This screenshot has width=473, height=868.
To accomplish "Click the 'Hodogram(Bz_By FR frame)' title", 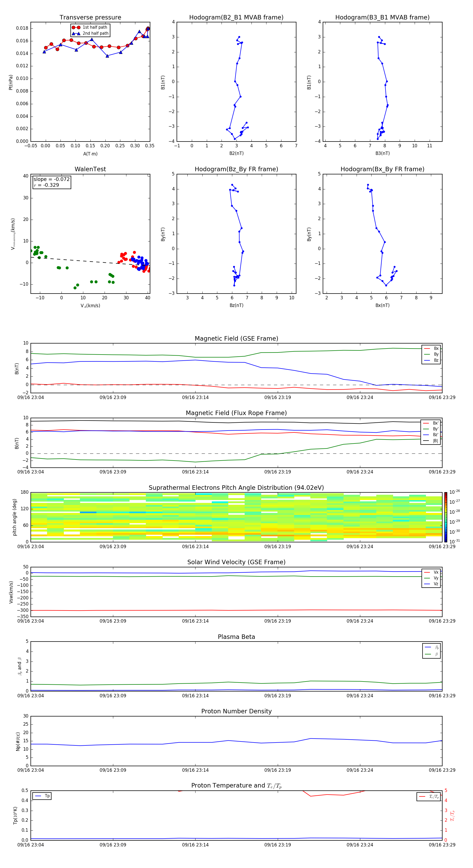I will (236, 169).
